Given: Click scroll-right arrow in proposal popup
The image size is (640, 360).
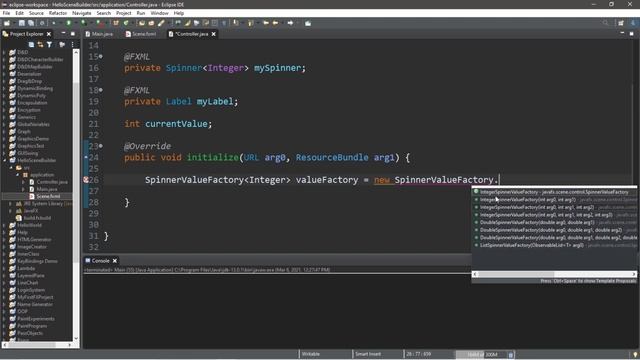Looking at the screenshot, I should [633, 274].
